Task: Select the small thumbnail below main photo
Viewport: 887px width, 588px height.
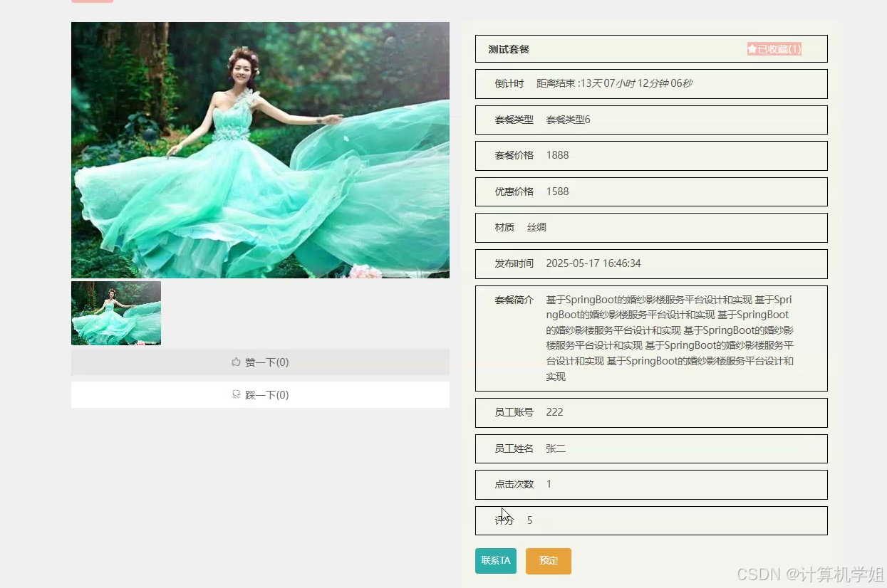Action: click(x=116, y=313)
